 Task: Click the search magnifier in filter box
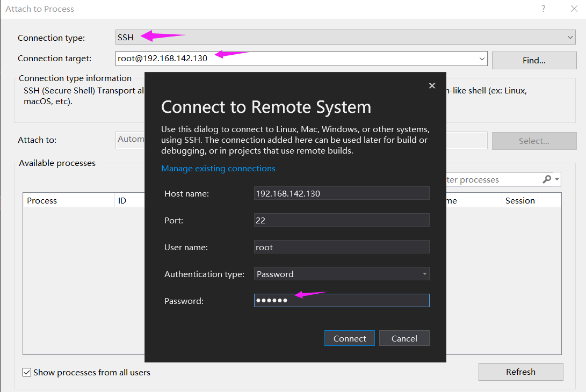click(547, 179)
